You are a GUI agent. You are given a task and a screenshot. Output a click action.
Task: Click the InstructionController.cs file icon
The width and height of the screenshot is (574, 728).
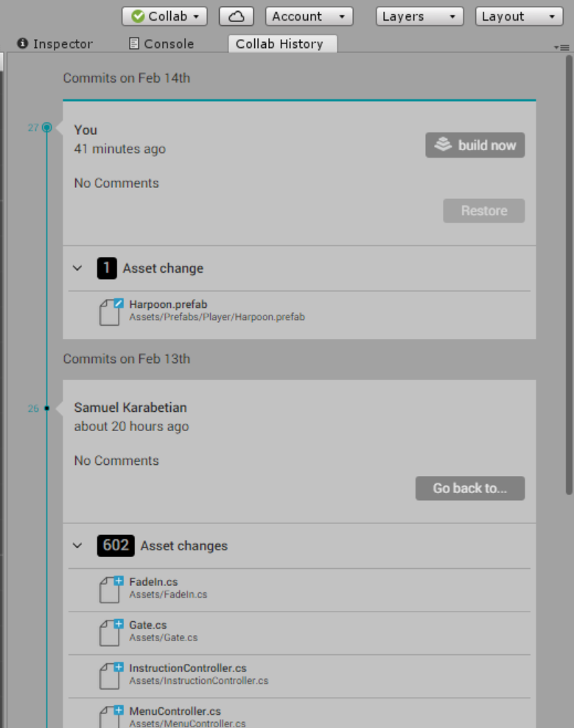coord(110,675)
